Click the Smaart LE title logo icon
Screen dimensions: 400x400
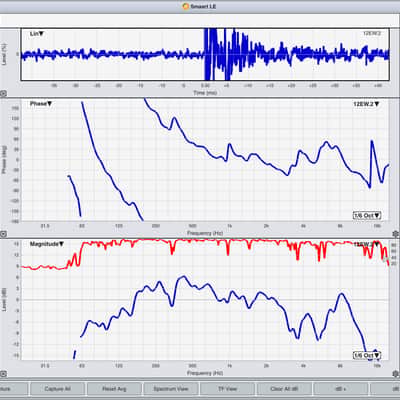click(x=186, y=6)
